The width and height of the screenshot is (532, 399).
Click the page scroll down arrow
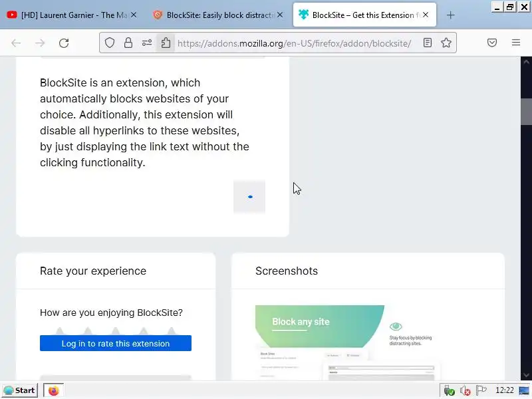526,375
